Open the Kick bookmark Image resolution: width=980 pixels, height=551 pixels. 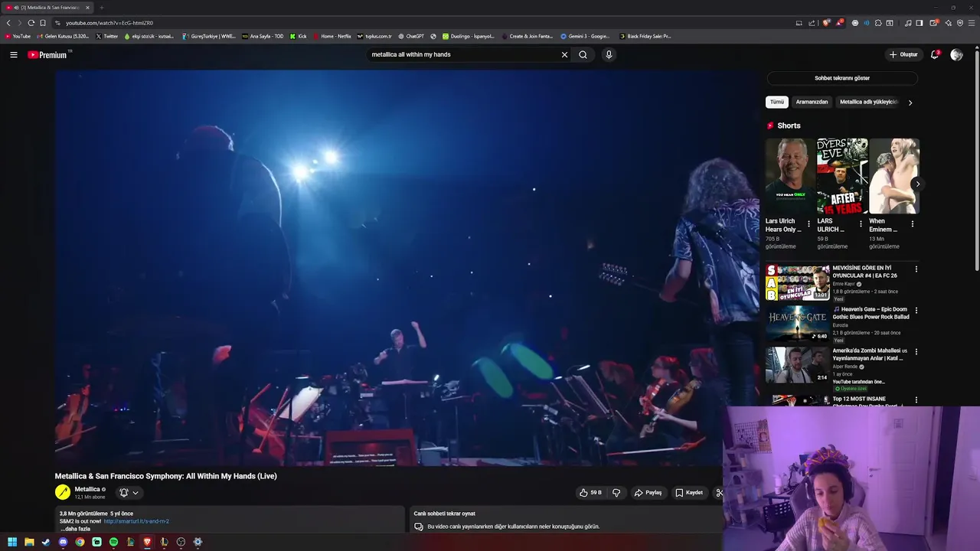point(299,36)
